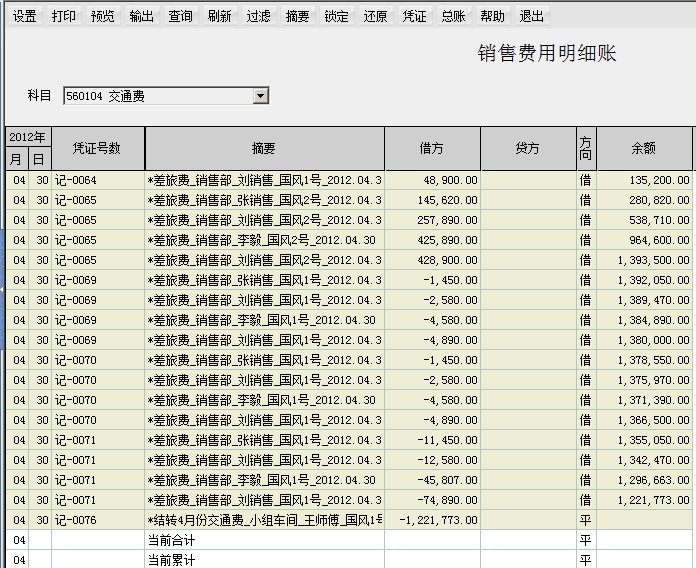Click the 摘要 toolbar button

(297, 17)
